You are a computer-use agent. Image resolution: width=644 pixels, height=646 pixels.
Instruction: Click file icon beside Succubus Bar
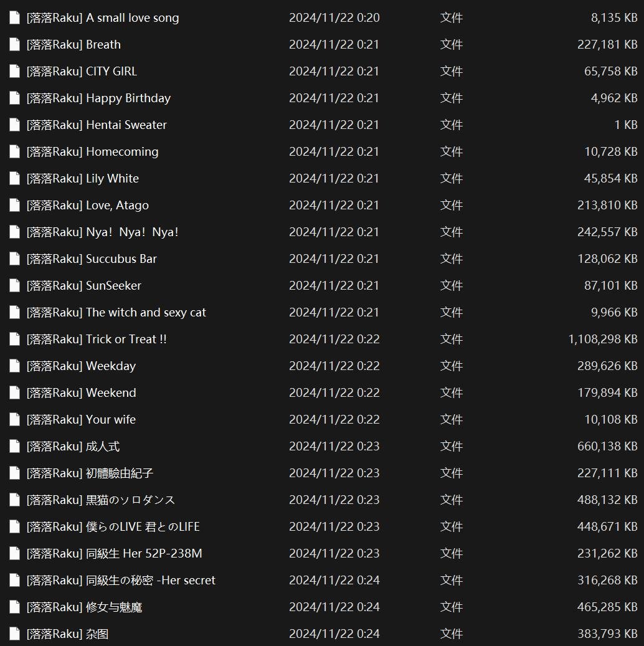[14, 259]
